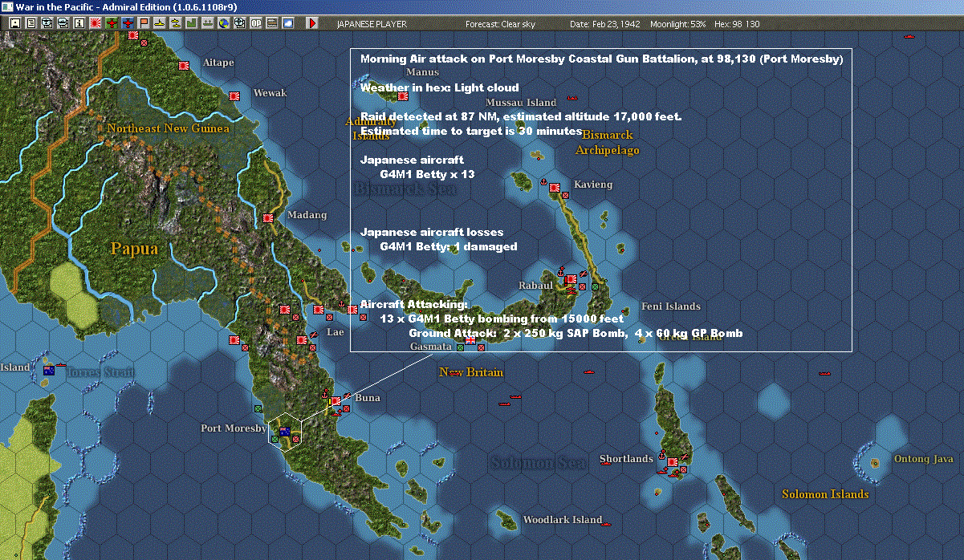Viewport: 964px width, 560px height.
Task: Click the Lae map label
Action: pyautogui.click(x=336, y=332)
